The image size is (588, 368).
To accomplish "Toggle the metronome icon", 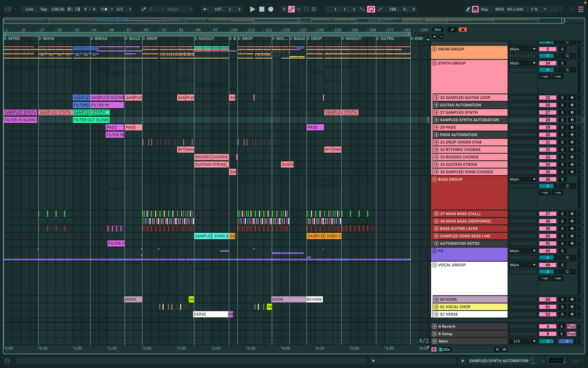I will [x=104, y=9].
